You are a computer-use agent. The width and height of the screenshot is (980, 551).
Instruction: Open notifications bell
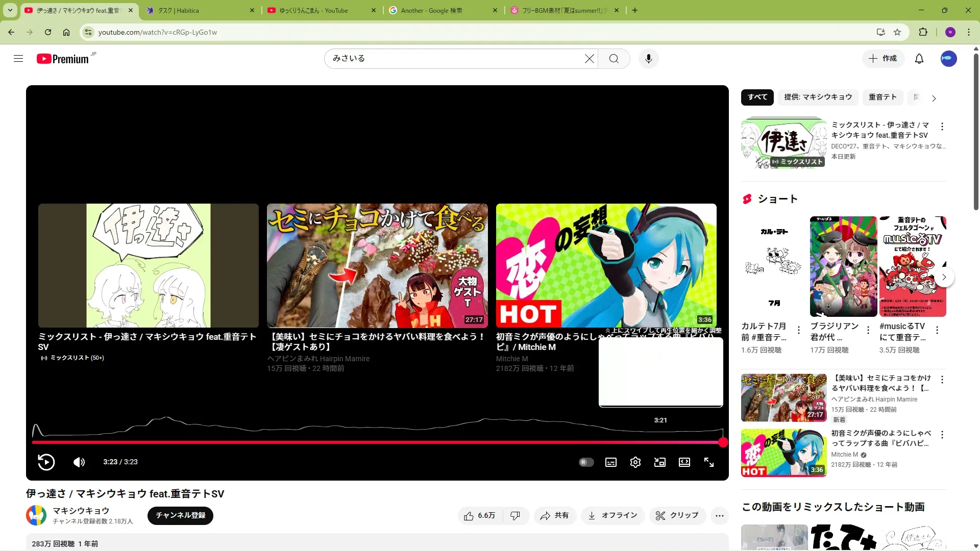(x=919, y=59)
